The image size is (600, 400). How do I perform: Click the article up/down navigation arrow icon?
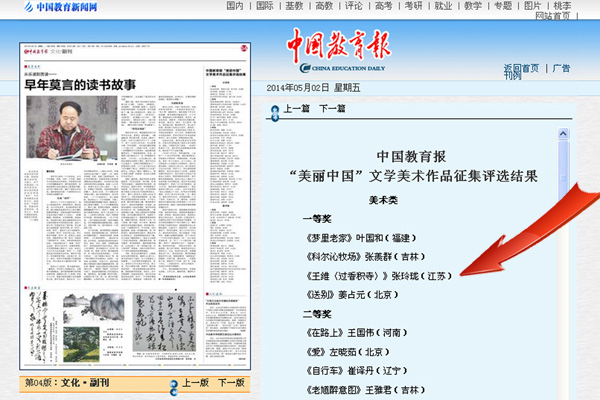275,113
